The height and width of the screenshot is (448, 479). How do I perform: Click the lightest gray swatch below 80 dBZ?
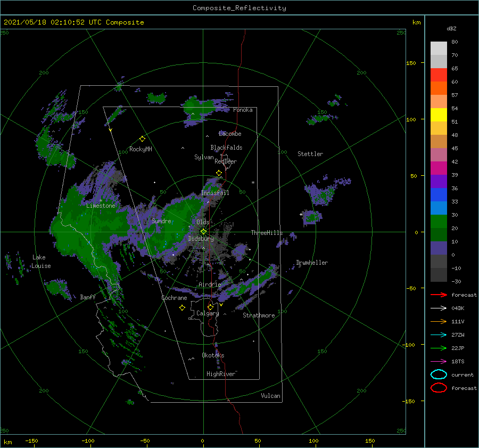coord(439,48)
